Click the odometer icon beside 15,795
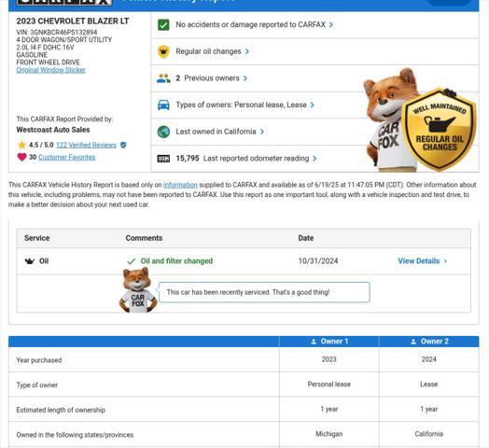489x448 pixels. [163, 159]
